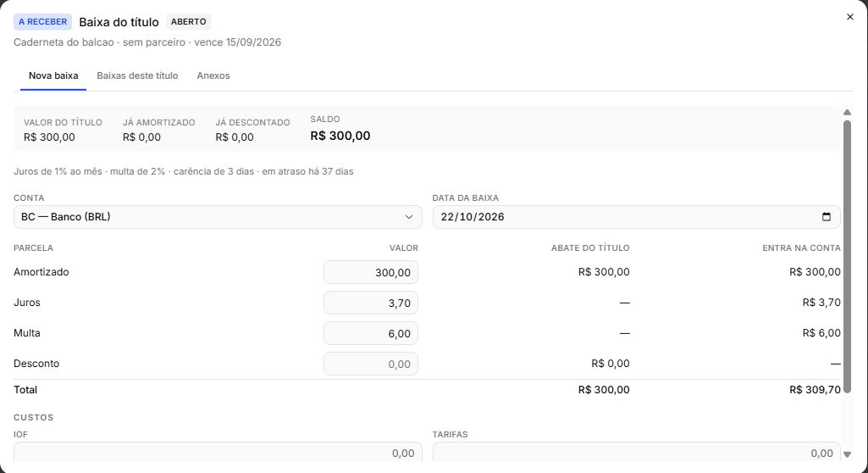Click the Total entra na conta R$ 309,70
This screenshot has width=868, height=473.
click(x=815, y=390)
